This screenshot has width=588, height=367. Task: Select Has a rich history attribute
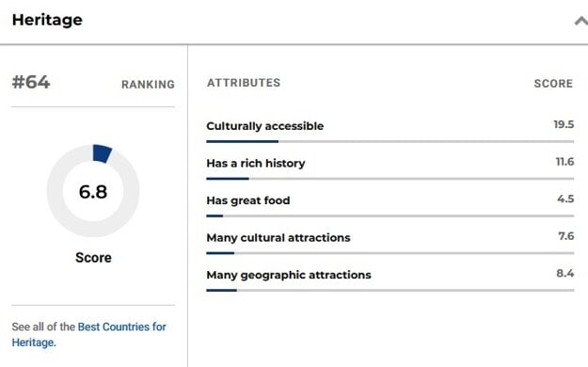256,163
